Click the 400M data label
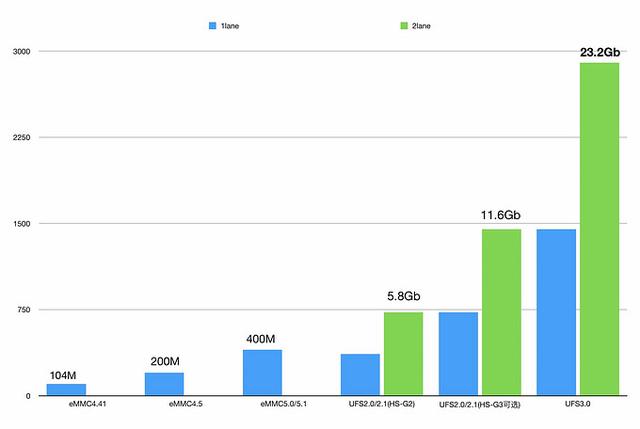Image resolution: width=640 pixels, height=429 pixels. point(260,339)
